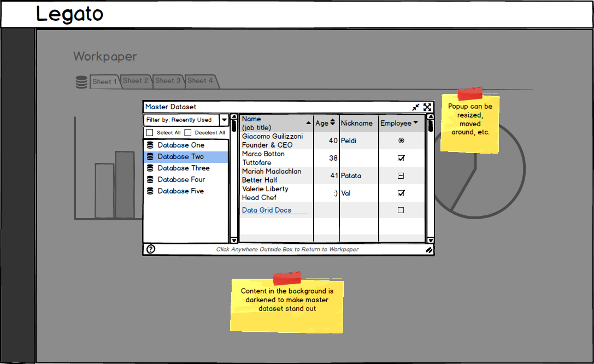Open the Data Grid Docs link

pyautogui.click(x=267, y=210)
